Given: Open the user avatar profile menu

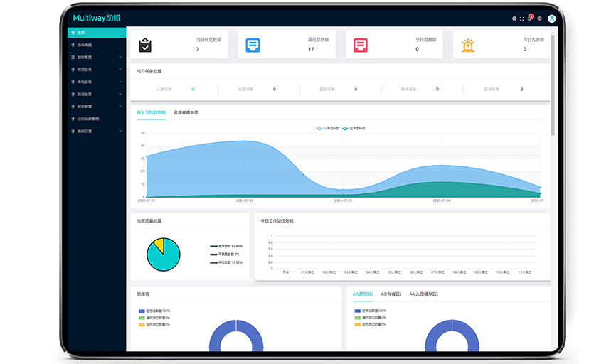Looking at the screenshot, I should click(551, 18).
